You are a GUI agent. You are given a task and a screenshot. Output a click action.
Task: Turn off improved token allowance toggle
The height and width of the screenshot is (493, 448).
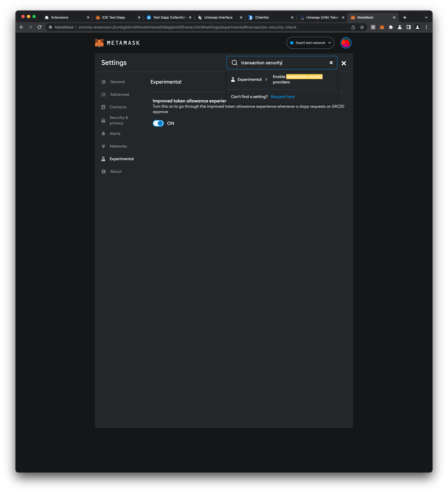[x=158, y=123]
